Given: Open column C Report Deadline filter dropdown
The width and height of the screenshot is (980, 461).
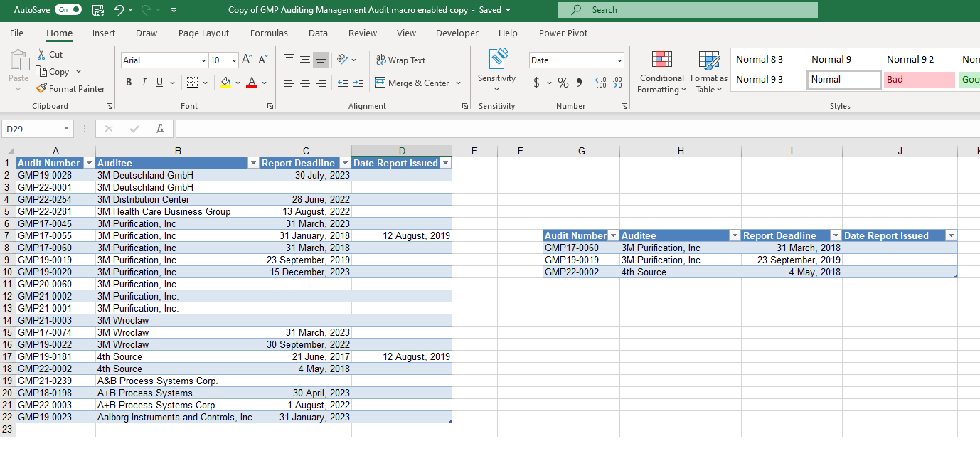Looking at the screenshot, I should click(345, 163).
